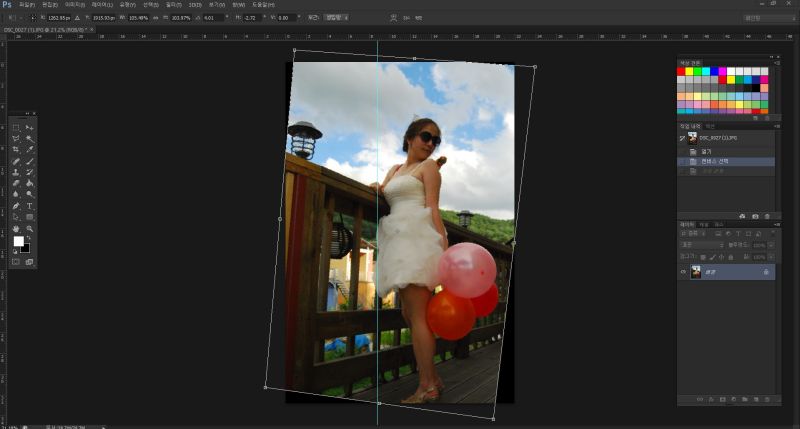800x429 pixels.
Task: Select the Zoom tool
Action: point(30,229)
